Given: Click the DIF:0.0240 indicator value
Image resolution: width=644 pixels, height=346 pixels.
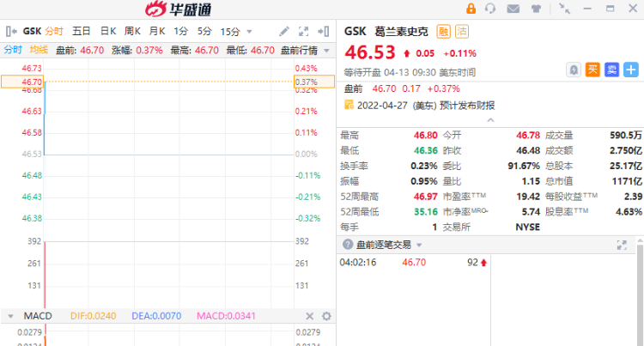Looking at the screenshot, I should click(94, 316).
